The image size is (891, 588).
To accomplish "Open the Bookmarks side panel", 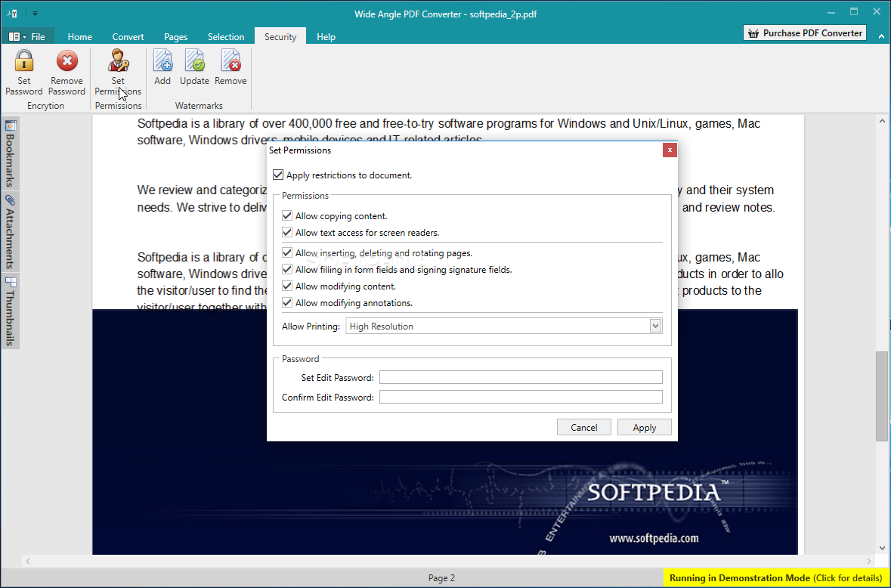I will pos(11,153).
